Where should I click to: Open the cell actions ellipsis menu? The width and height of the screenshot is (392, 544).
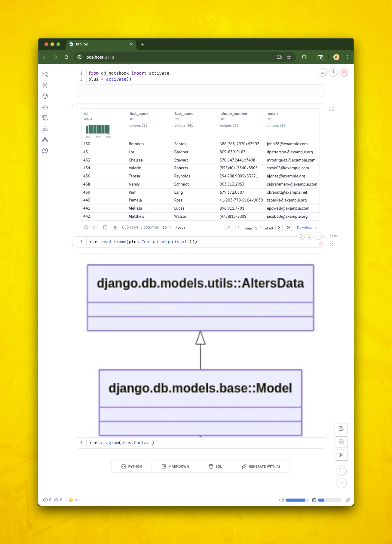(x=318, y=236)
